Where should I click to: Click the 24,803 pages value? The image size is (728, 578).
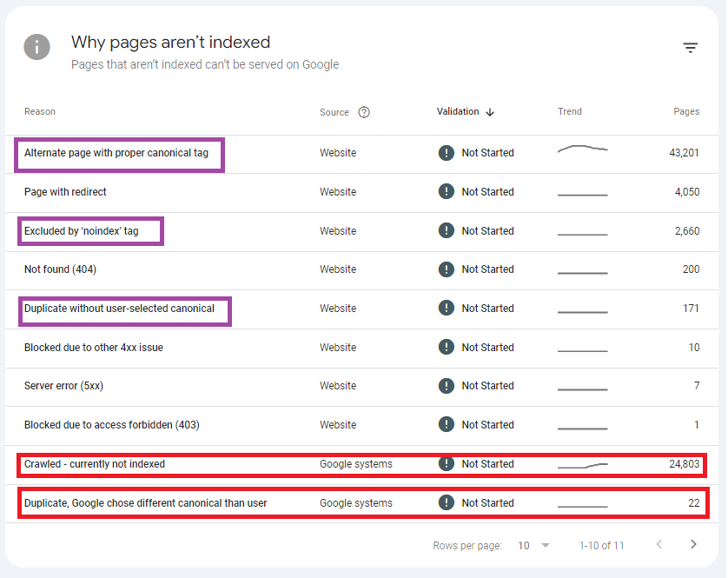685,464
